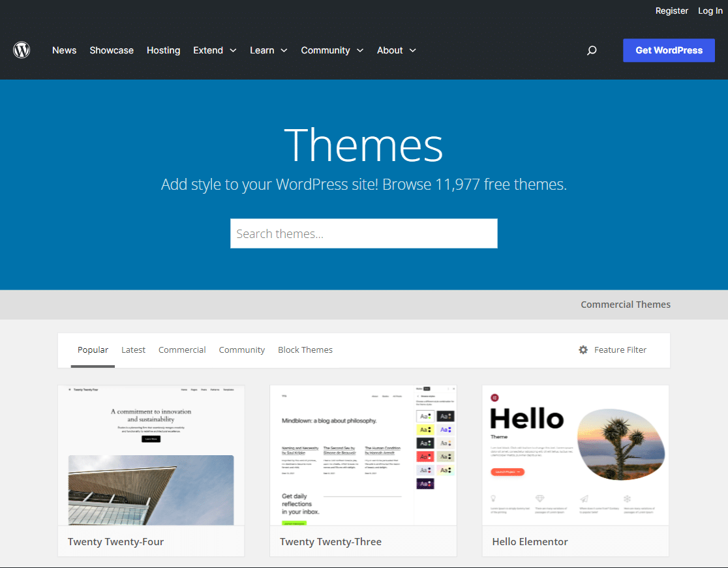The height and width of the screenshot is (568, 728).
Task: Click the About menu label
Action: pos(389,50)
